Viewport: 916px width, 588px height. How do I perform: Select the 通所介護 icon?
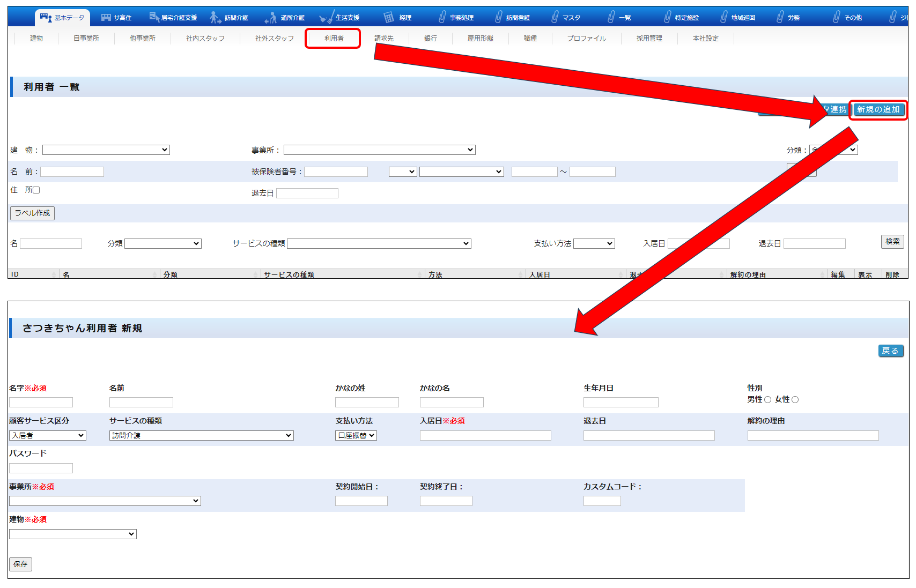click(271, 18)
